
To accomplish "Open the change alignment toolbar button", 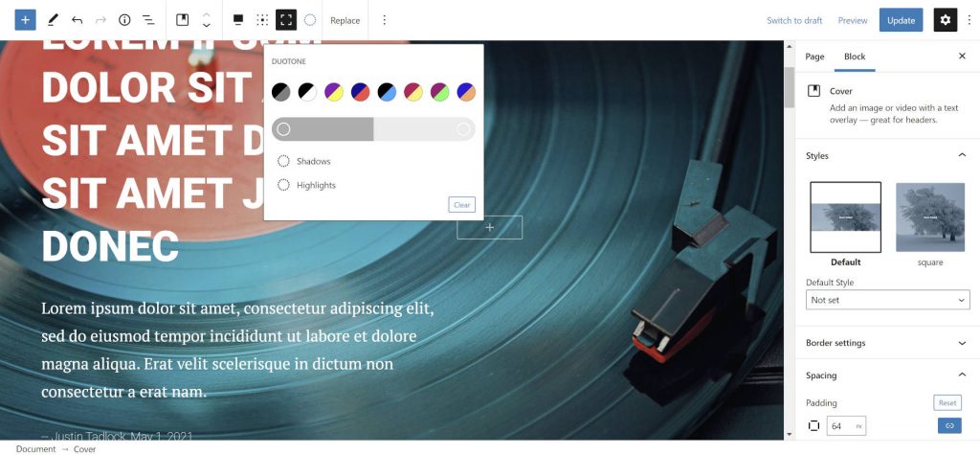I will [238, 20].
